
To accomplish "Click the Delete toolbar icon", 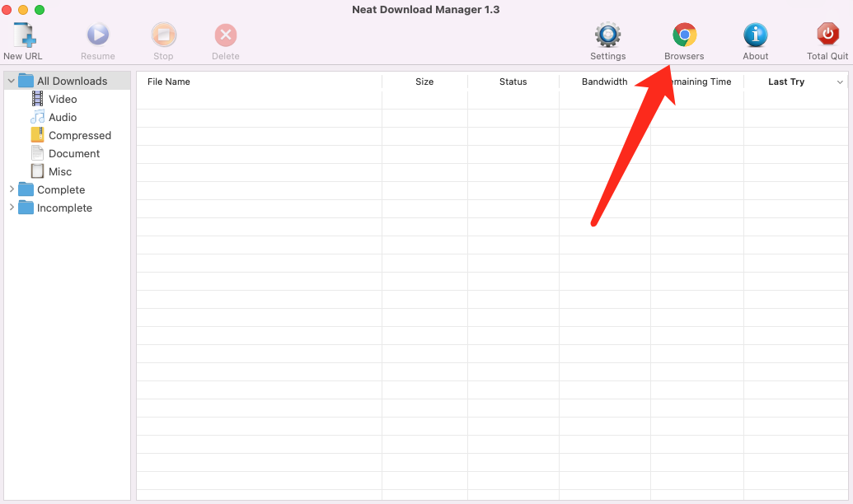I will pyautogui.click(x=225, y=35).
